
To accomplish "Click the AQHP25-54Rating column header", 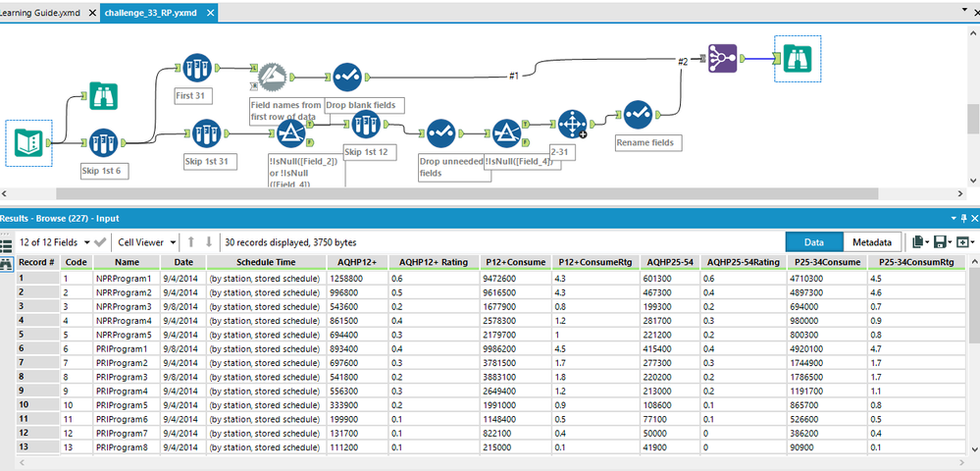I will click(744, 262).
